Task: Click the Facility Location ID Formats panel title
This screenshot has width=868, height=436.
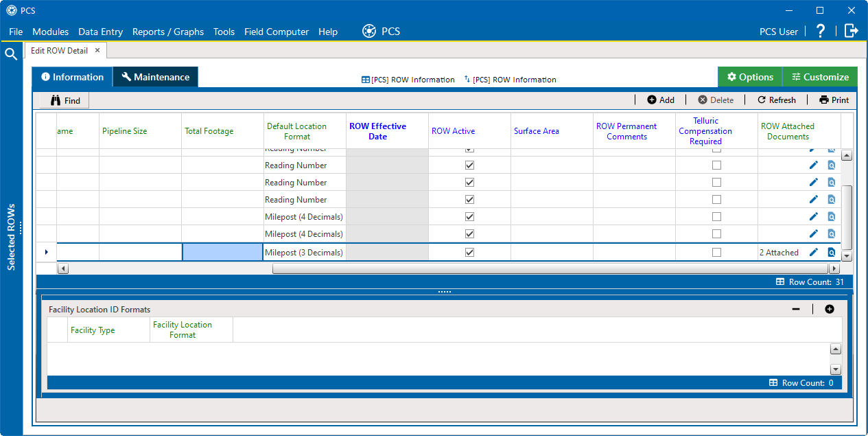Action: coord(99,310)
